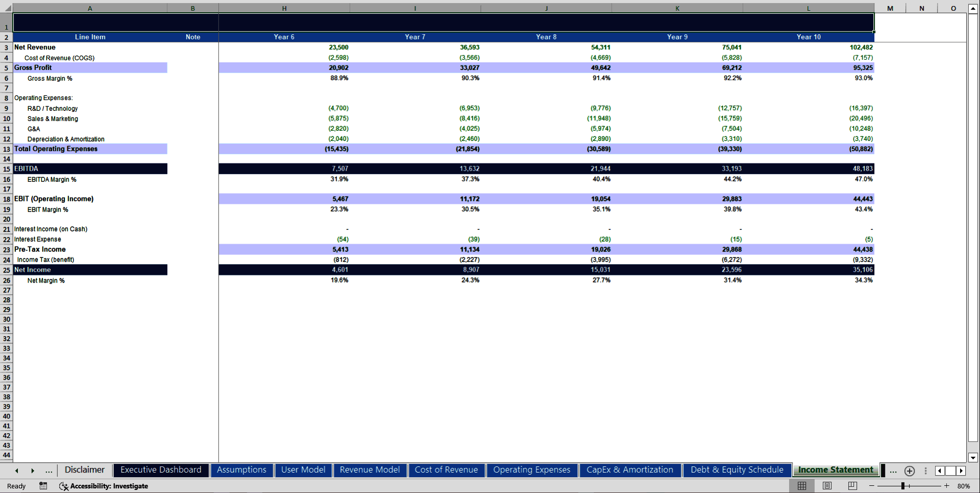
Task: Click the previous sheet navigation arrow
Action: (16, 471)
